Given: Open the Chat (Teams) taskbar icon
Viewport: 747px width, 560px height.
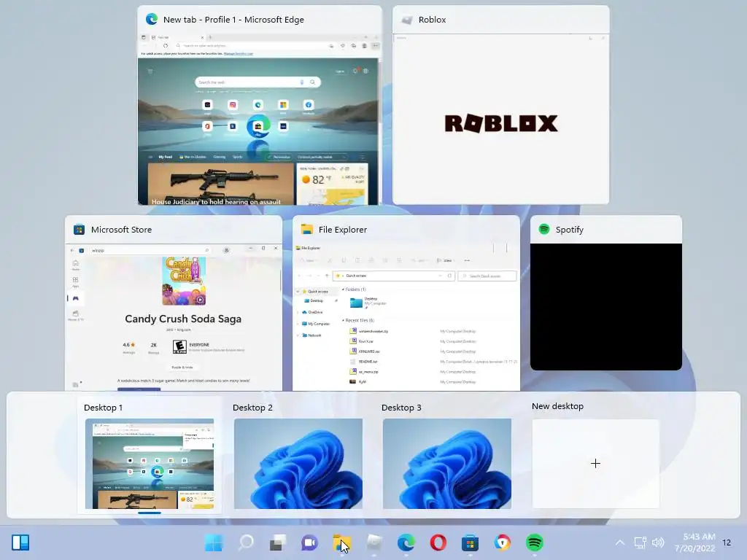Looking at the screenshot, I should pyautogui.click(x=309, y=542).
